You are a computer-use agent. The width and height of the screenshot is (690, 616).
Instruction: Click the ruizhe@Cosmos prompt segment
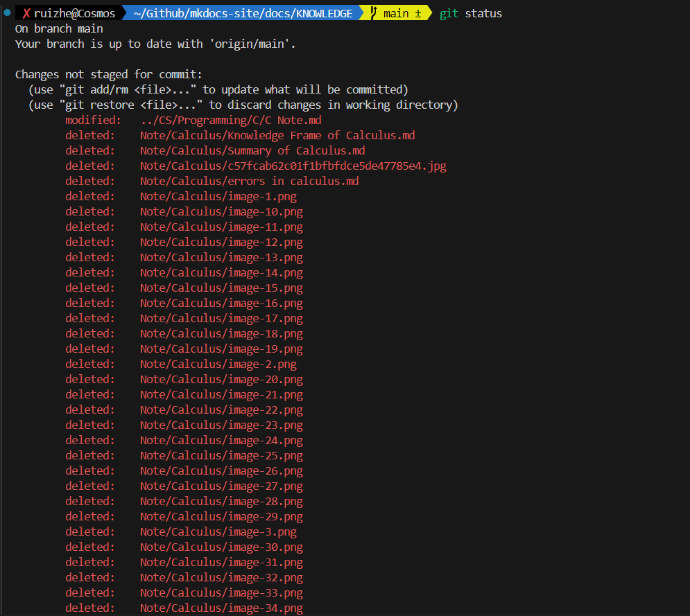pos(74,14)
